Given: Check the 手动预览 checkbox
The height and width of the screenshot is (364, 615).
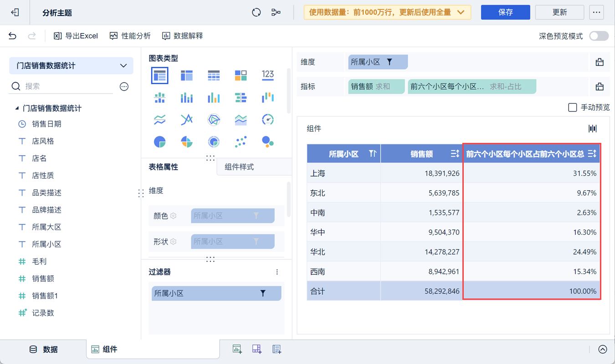Looking at the screenshot, I should pyautogui.click(x=573, y=107).
